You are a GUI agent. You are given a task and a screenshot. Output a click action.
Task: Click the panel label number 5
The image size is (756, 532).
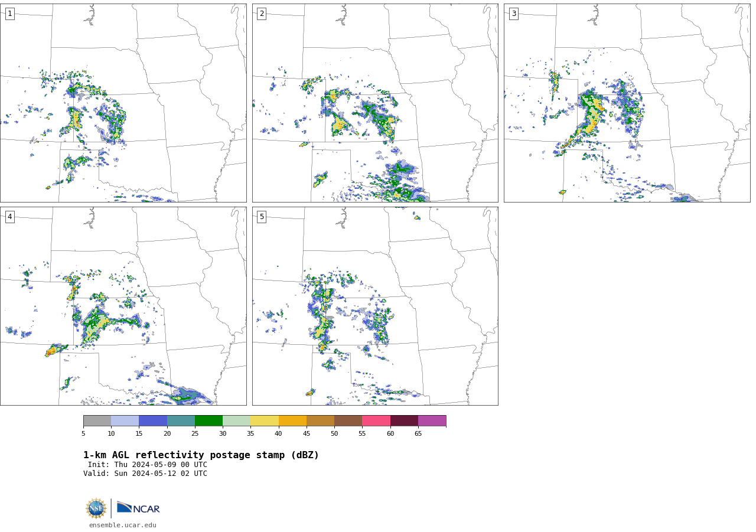point(262,217)
